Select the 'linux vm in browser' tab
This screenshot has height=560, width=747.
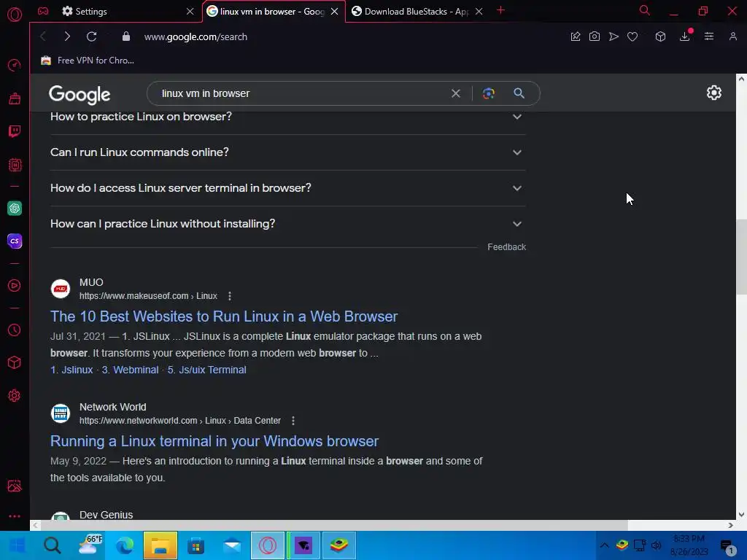tap(274, 12)
